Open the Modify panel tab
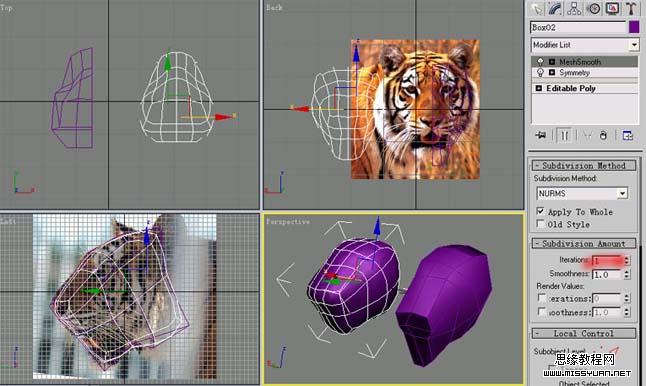Image resolution: width=646 pixels, height=386 pixels. pos(555,8)
